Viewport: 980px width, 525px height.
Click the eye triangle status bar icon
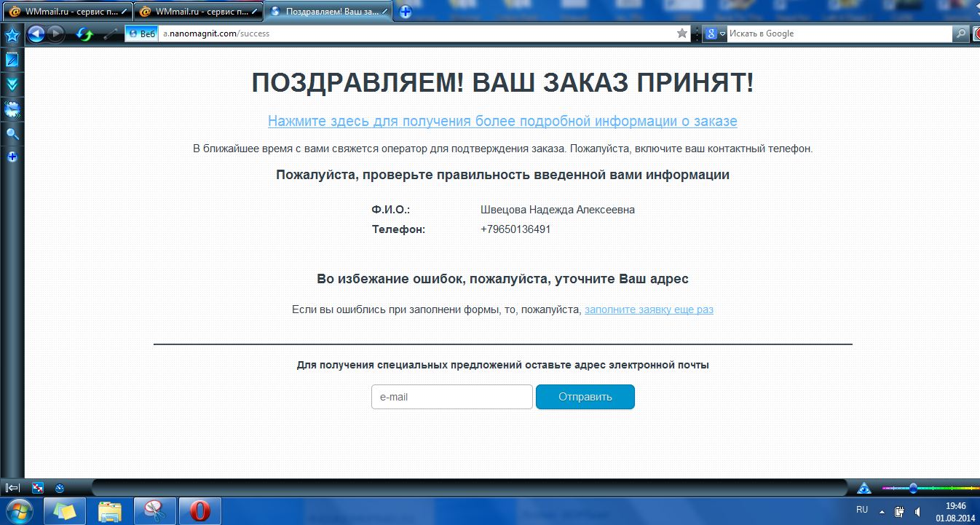pyautogui.click(x=864, y=488)
